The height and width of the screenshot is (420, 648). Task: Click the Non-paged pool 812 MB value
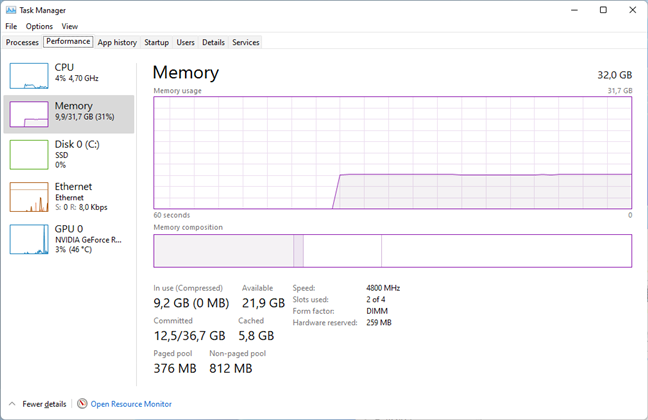tap(231, 368)
